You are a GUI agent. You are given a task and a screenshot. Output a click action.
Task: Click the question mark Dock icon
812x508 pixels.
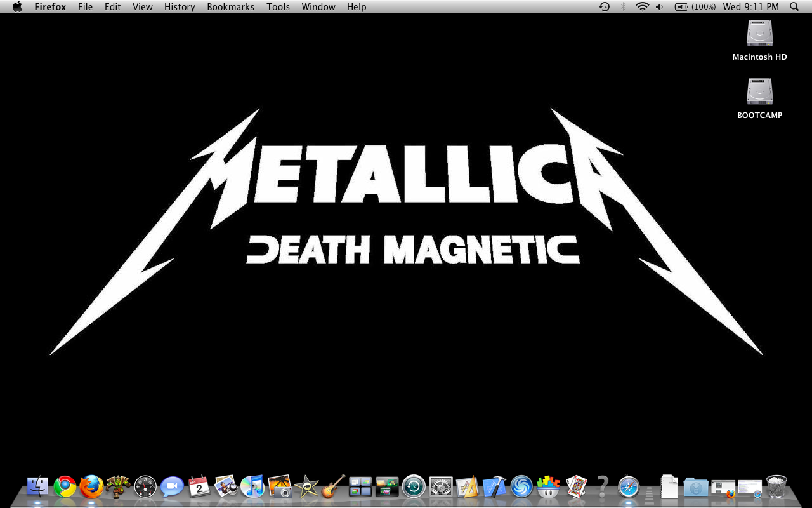coord(602,487)
